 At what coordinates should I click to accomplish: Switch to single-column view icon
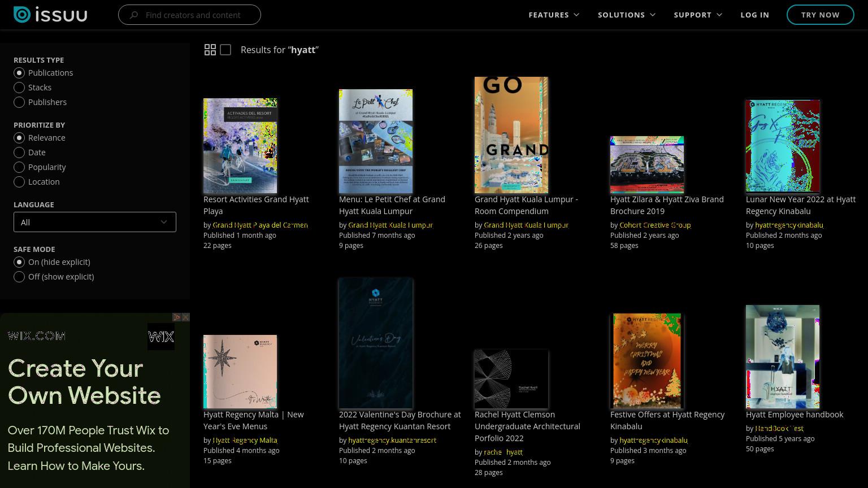225,50
